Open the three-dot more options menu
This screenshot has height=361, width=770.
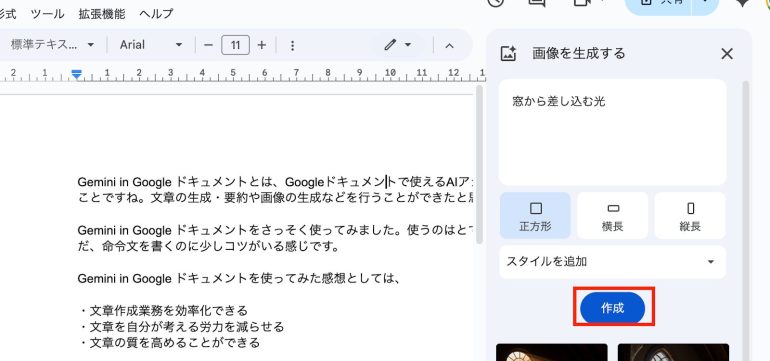coord(292,45)
